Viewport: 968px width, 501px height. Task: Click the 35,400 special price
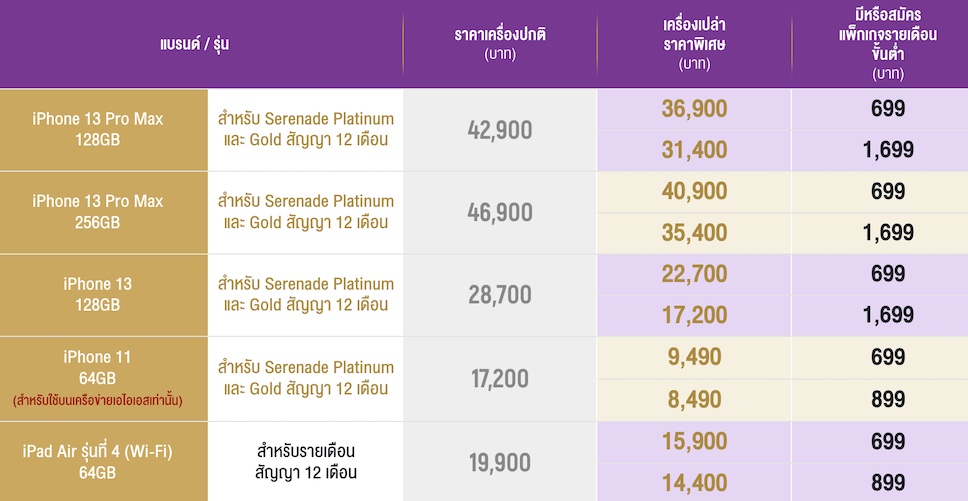(x=694, y=233)
